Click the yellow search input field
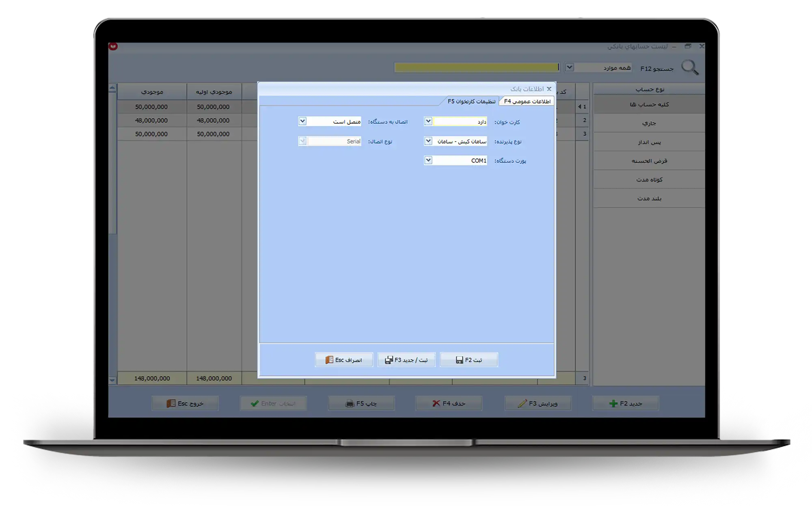Image resolution: width=812 pixels, height=506 pixels. click(476, 67)
